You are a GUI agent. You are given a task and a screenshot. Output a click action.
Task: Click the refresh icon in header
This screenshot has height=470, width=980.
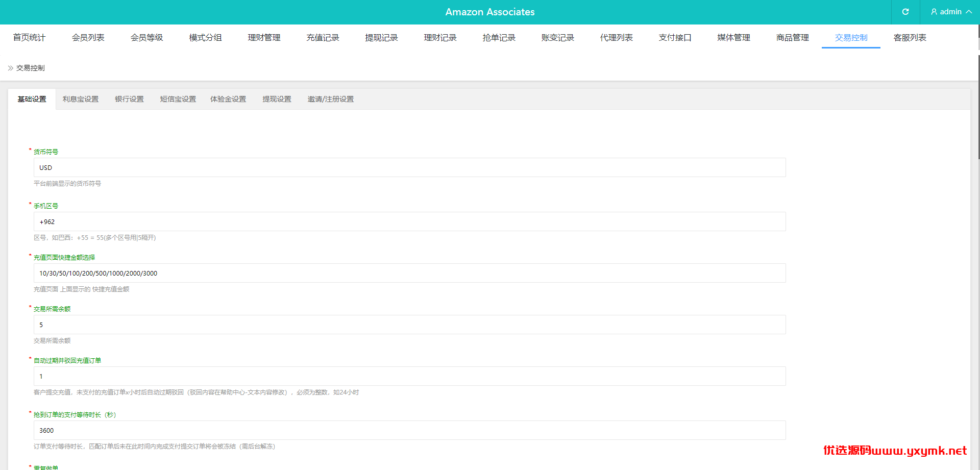905,12
